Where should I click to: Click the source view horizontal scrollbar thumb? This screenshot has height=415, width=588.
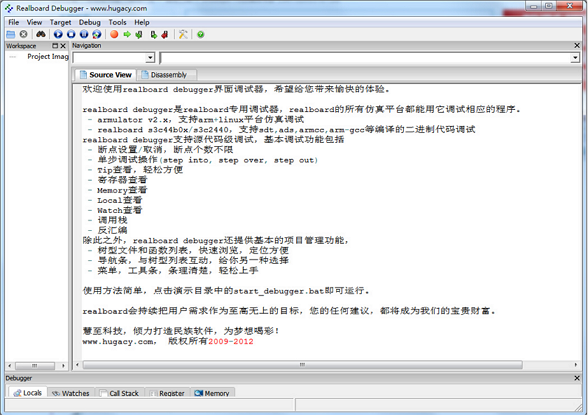click(x=302, y=365)
